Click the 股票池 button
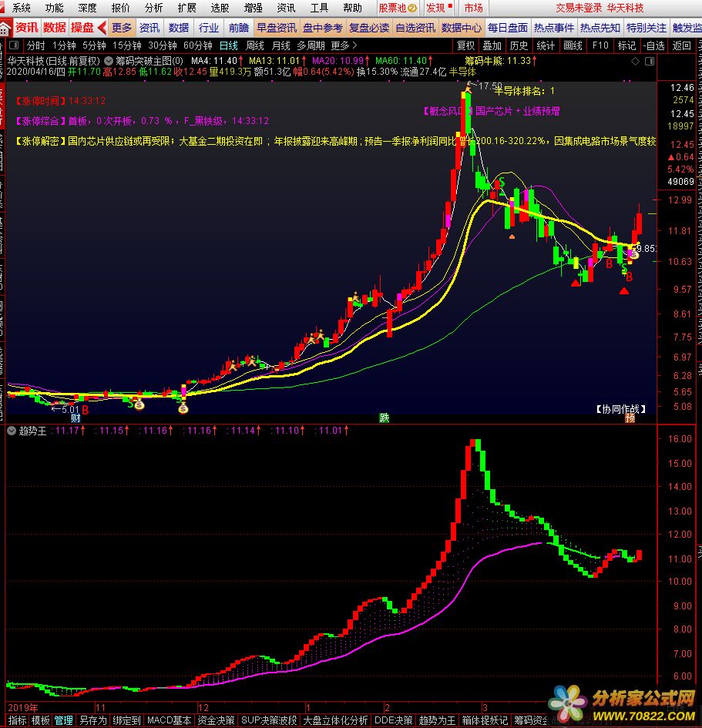The image size is (702, 728). [398, 8]
